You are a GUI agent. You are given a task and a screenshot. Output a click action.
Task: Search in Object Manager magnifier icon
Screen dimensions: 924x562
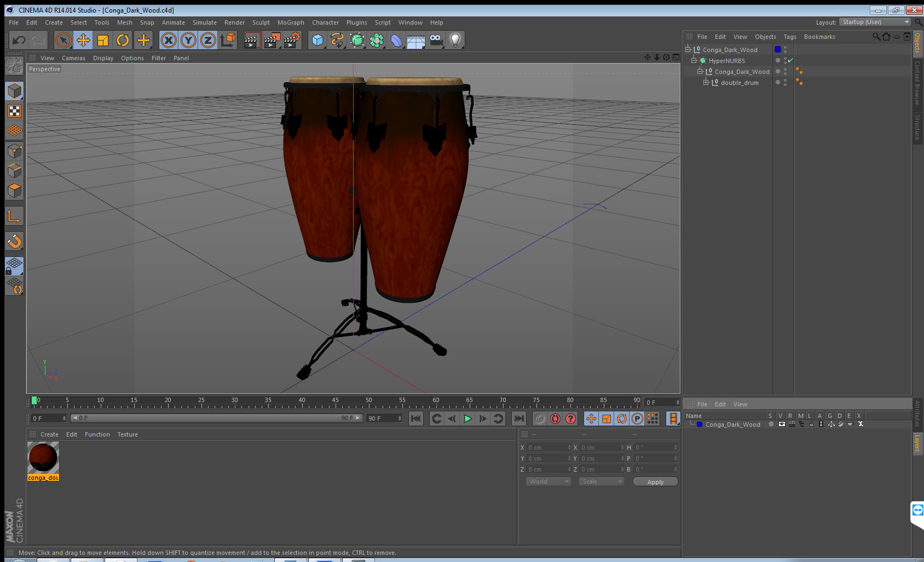[x=876, y=37]
